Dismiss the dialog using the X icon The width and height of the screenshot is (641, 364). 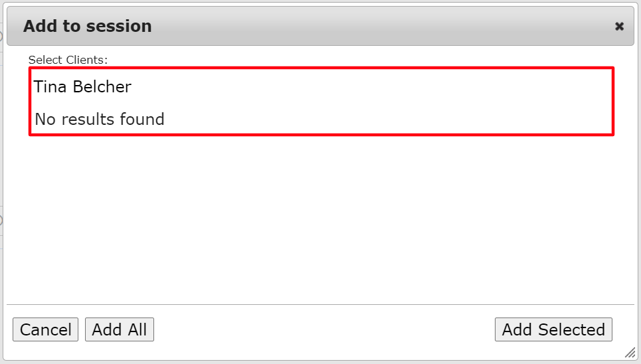(619, 27)
